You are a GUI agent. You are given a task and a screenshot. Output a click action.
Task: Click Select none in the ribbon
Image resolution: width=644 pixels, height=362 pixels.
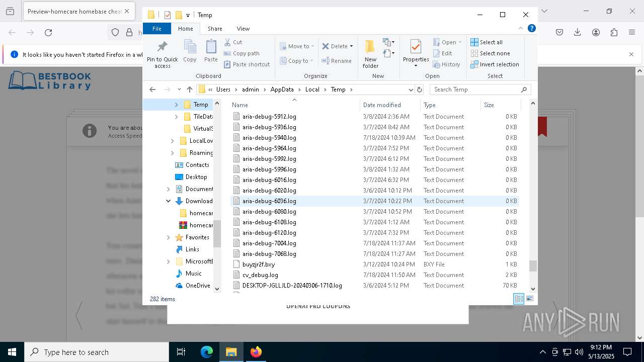(490, 53)
